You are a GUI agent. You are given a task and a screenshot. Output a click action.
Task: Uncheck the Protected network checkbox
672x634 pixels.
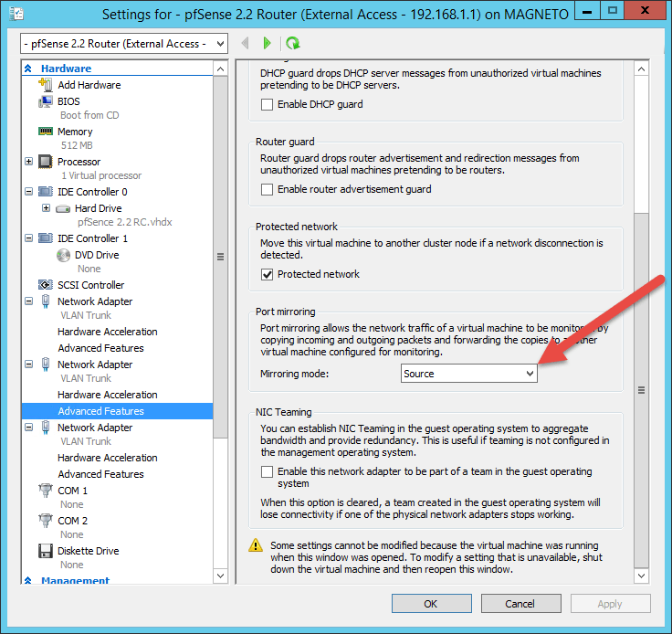[x=267, y=274]
